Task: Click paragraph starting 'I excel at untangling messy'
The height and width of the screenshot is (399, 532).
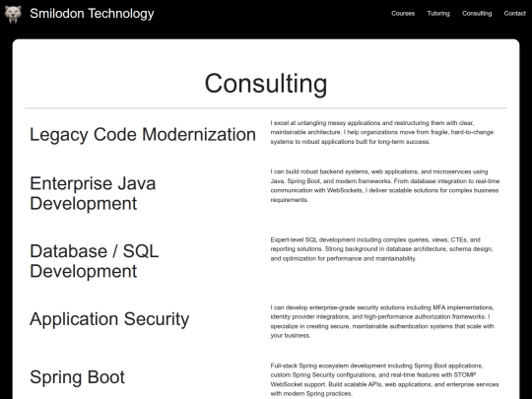Action: [x=382, y=132]
